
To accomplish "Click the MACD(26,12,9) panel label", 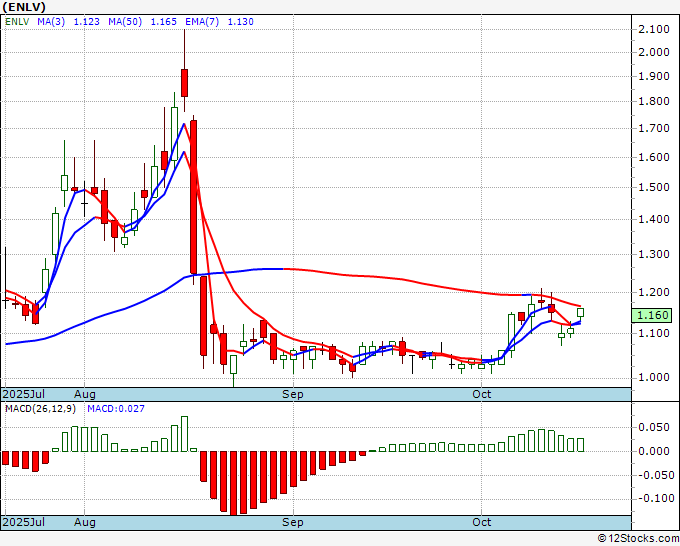I will pos(40,409).
